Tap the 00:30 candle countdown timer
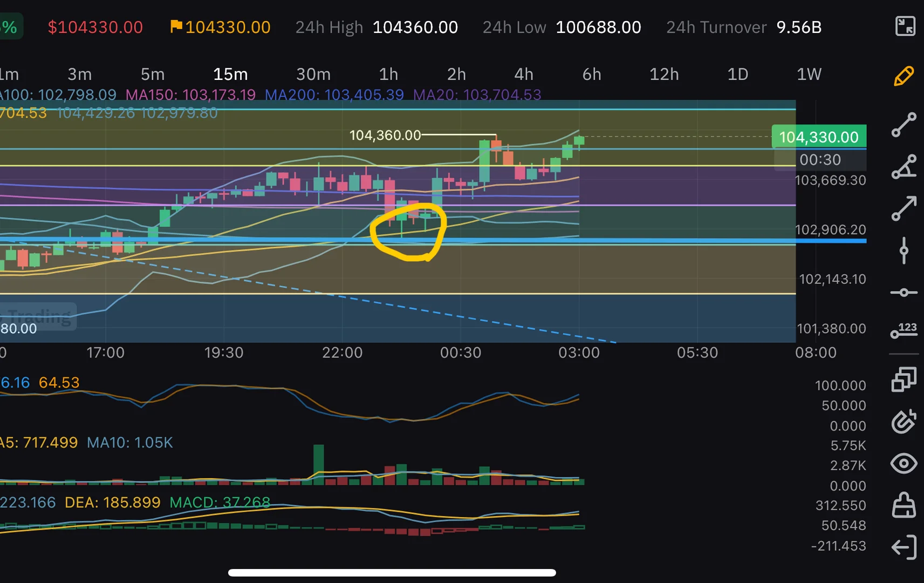The image size is (924, 583). point(820,160)
